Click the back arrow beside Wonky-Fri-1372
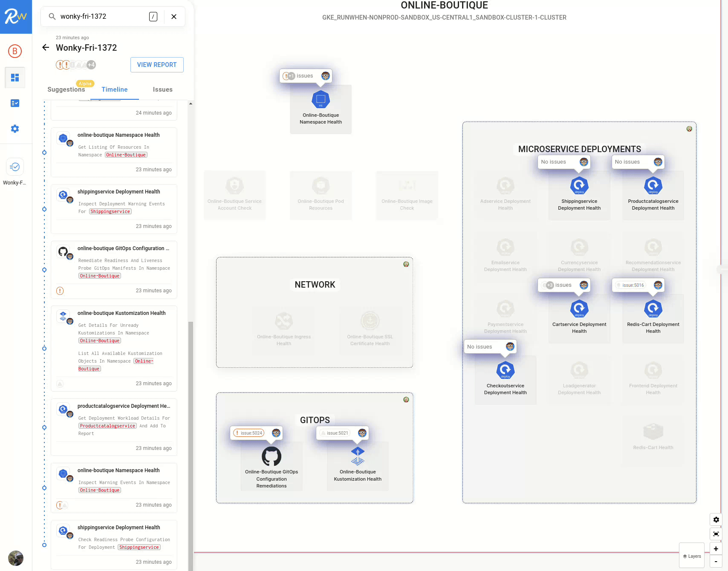Image resolution: width=728 pixels, height=571 pixels. click(x=46, y=47)
